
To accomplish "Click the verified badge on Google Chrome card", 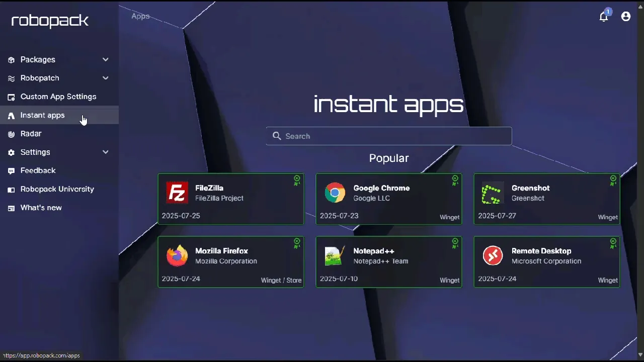I will click(455, 180).
